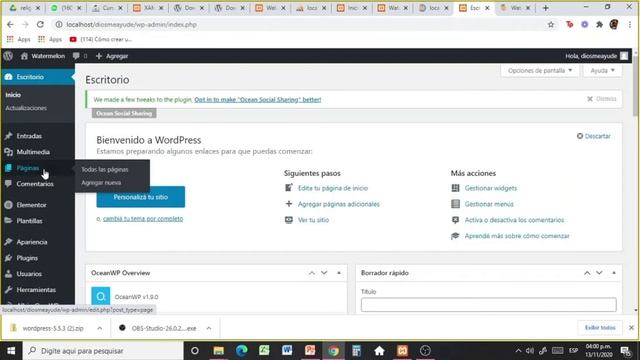The width and height of the screenshot is (640, 360).
Task: Click Agregar páginas adicionales link
Action: [338, 204]
